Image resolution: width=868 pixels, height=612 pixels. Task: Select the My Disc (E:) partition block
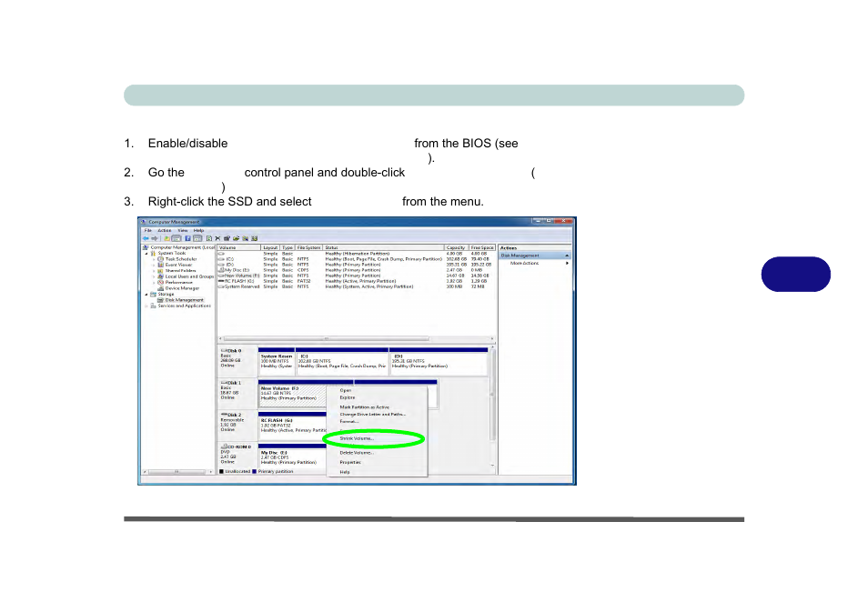(292, 457)
